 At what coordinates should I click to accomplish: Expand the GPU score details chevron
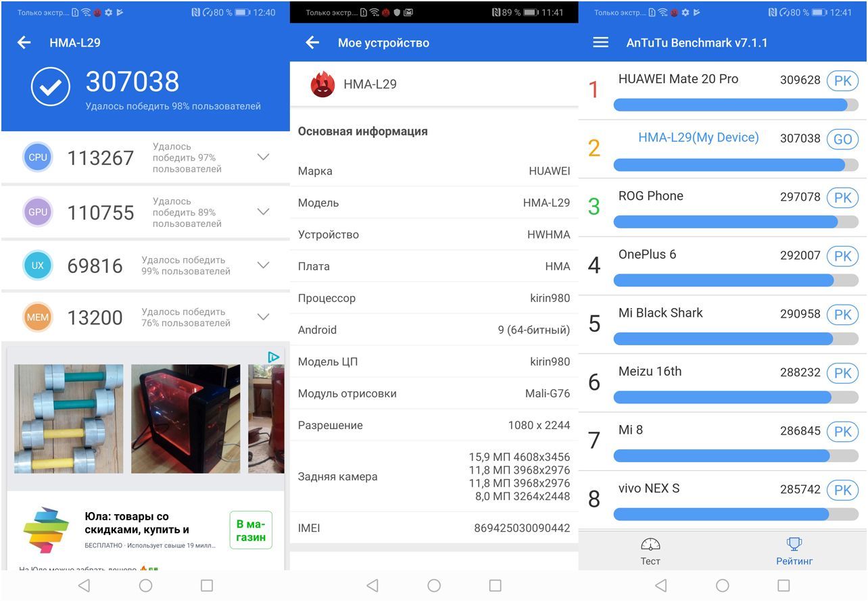(264, 212)
